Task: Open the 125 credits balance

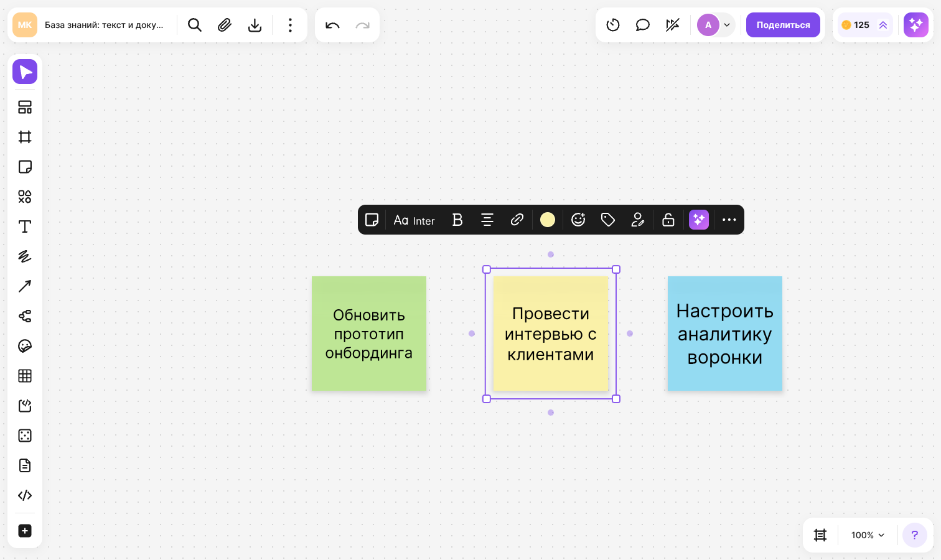Action: pyautogui.click(x=865, y=25)
